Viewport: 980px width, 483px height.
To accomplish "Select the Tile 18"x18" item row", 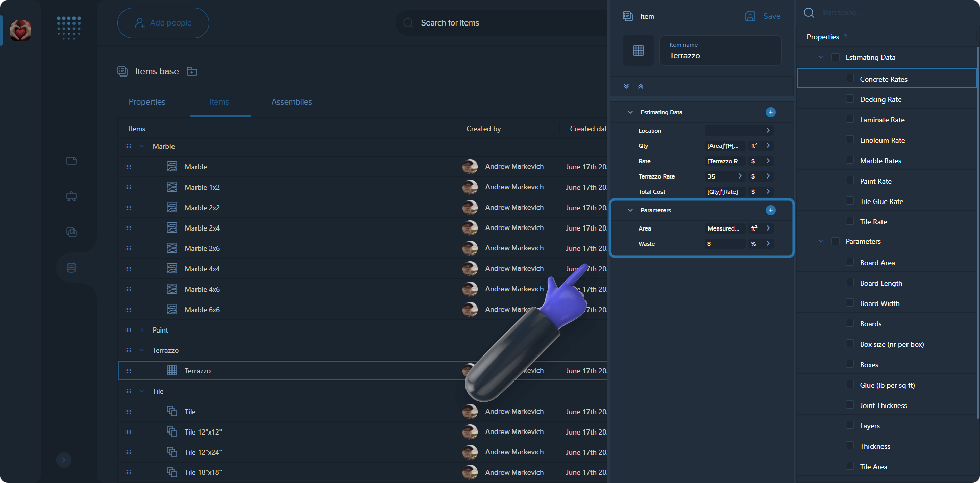I will [362, 472].
